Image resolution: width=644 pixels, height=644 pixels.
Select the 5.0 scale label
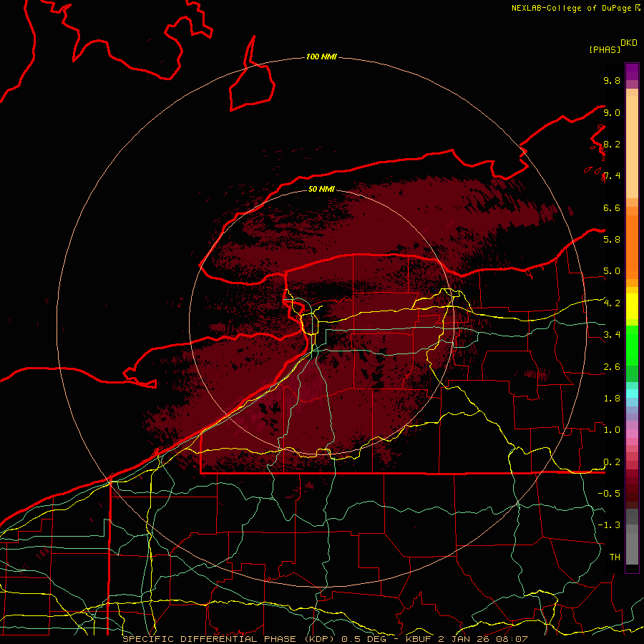click(612, 271)
